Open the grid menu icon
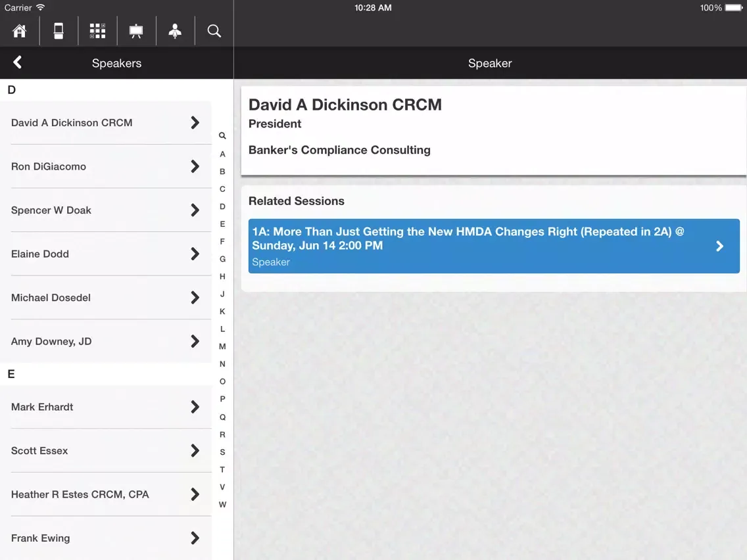 coord(98,31)
